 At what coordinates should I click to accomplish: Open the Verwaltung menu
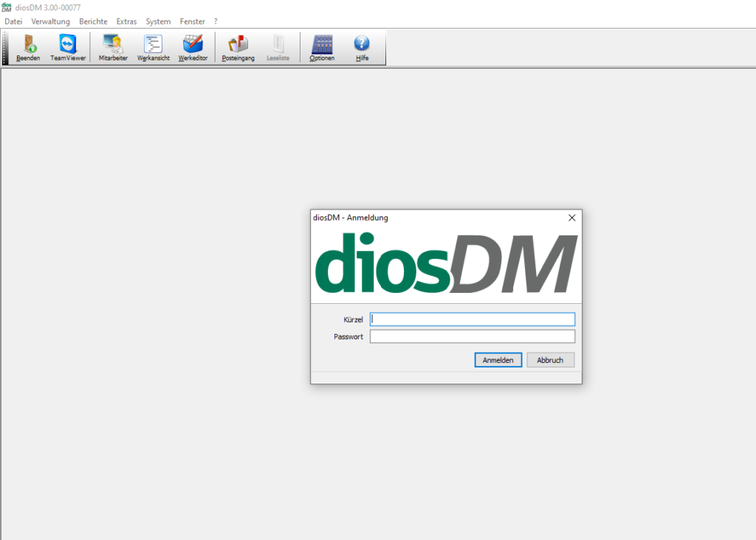(51, 21)
